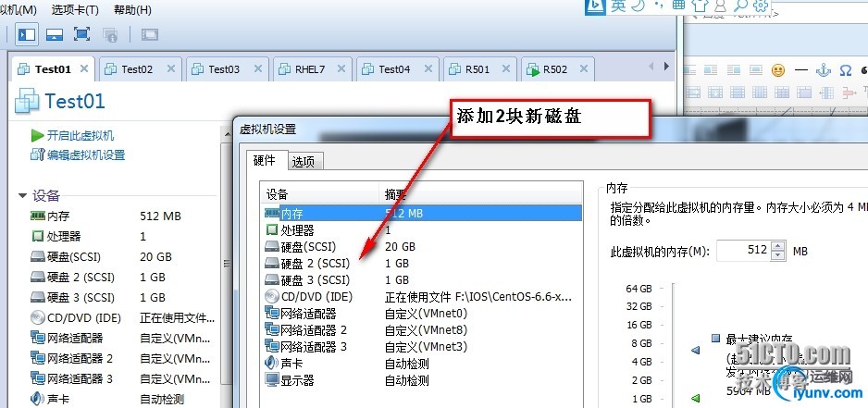Viewport: 868px width, 408px height.
Task: Open the 帮助(H) menu
Action: [x=132, y=10]
